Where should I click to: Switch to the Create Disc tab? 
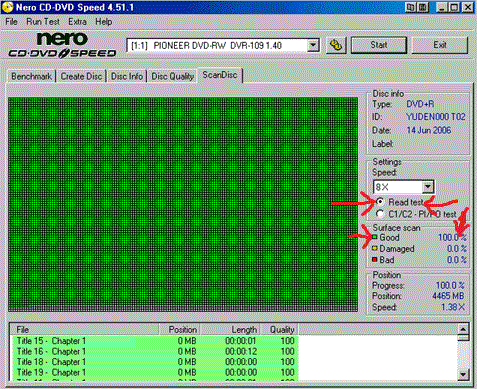click(x=81, y=76)
